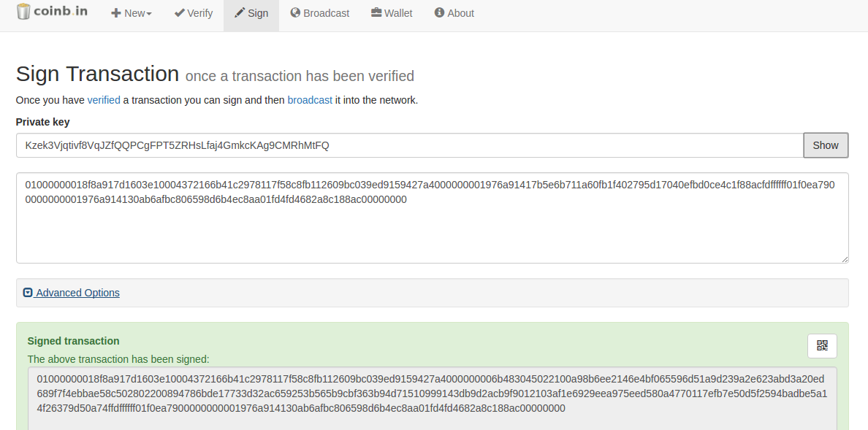868x430 pixels.
Task: Click the coinb.in brand name text
Action: click(x=61, y=12)
